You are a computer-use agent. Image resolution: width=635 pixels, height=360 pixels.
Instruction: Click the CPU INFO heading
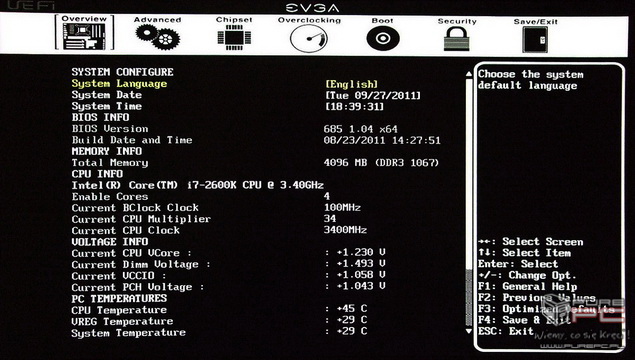97,174
